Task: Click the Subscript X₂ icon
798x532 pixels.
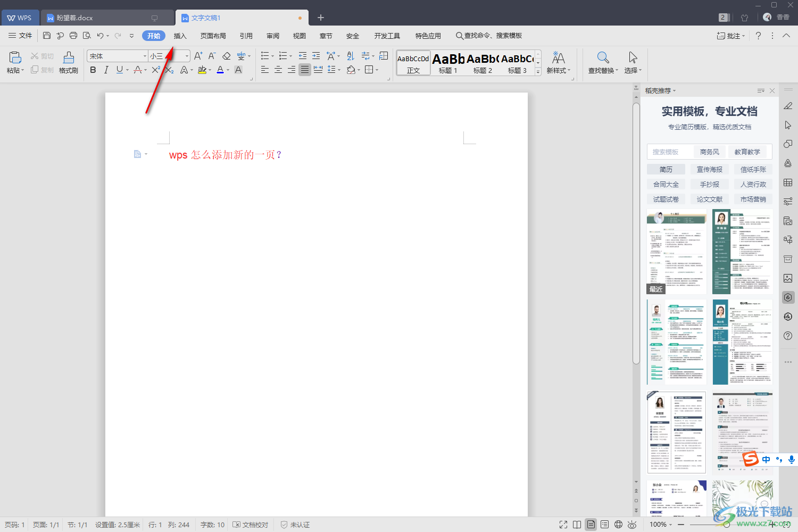Action: tap(169, 70)
